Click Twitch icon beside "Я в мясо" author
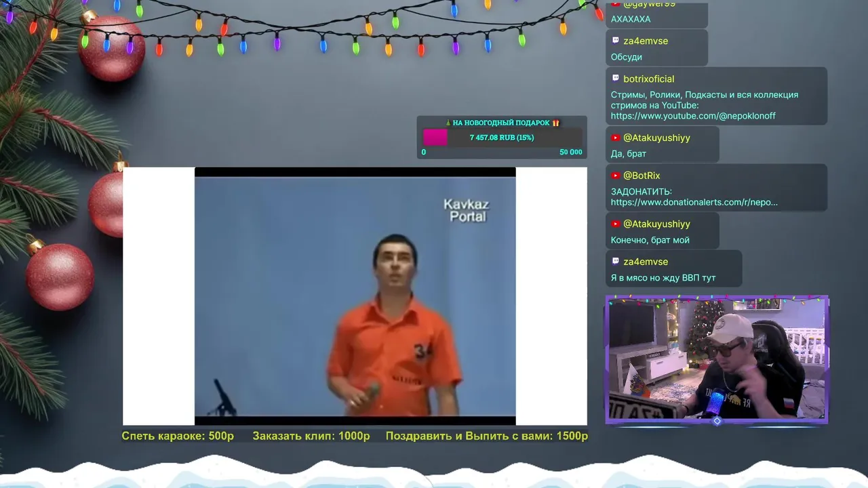Image resolution: width=868 pixels, height=488 pixels. tap(615, 262)
